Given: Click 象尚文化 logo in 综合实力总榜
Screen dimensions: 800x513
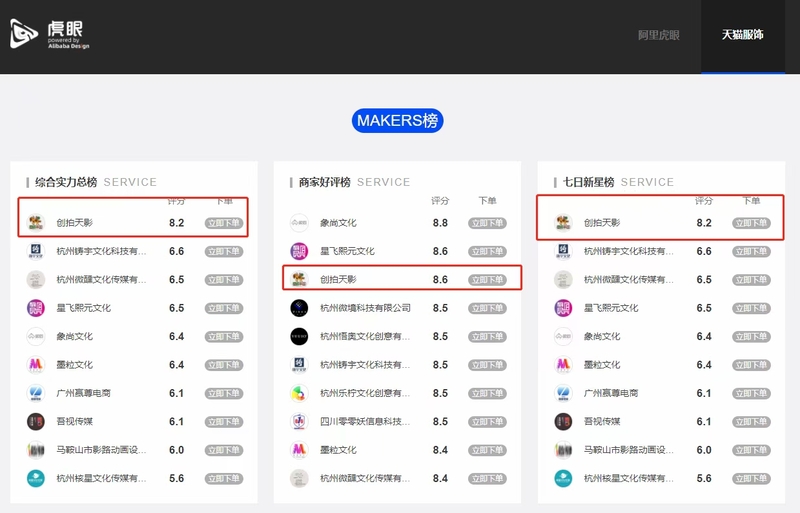Looking at the screenshot, I should [x=36, y=336].
